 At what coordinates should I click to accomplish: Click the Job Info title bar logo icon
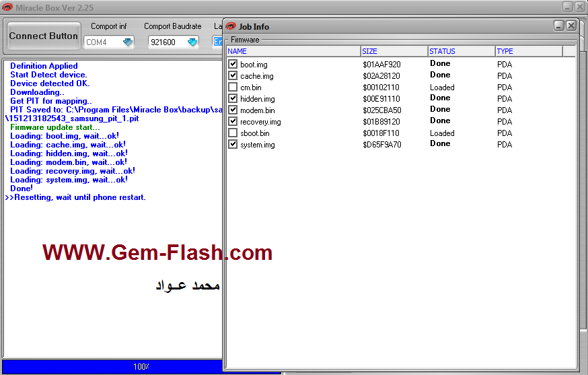[x=231, y=26]
